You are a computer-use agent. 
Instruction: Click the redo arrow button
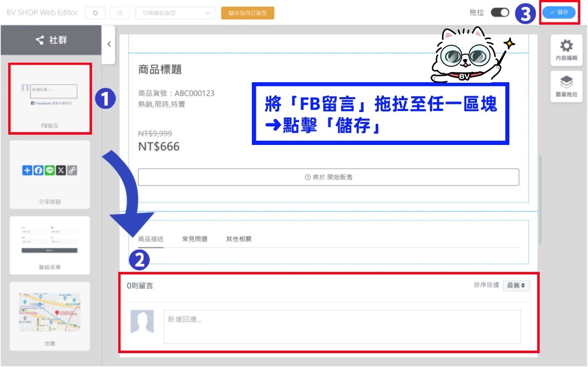tap(120, 13)
